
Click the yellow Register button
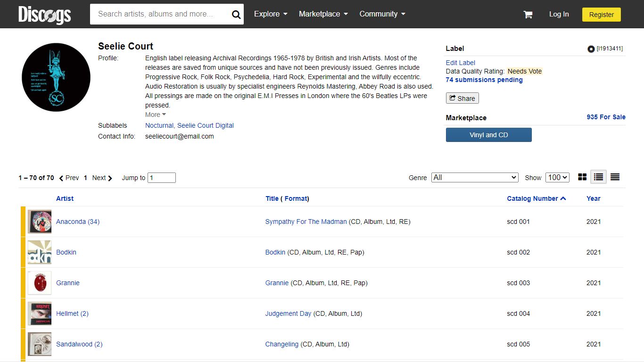point(602,15)
